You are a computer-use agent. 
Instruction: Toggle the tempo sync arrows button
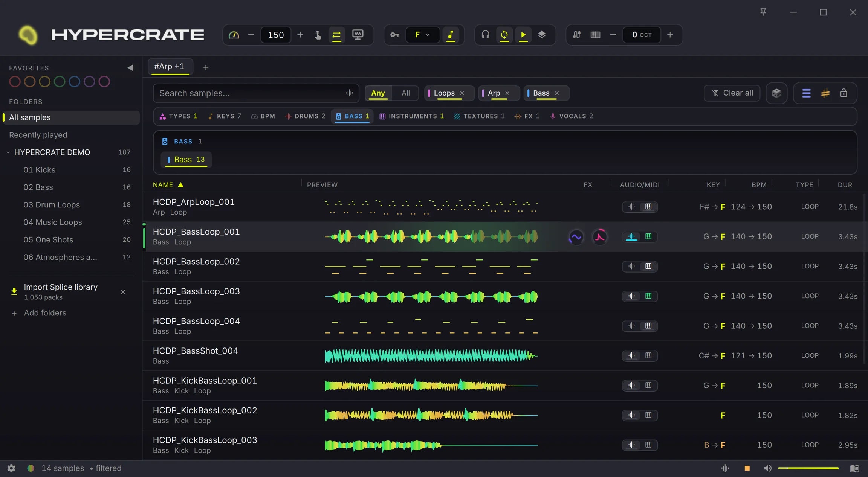pos(336,35)
